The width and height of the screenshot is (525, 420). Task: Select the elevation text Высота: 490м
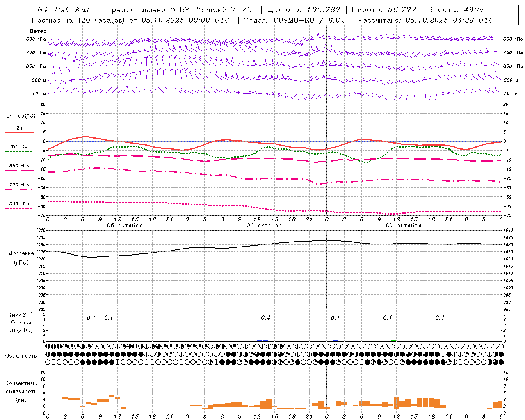[x=456, y=10]
